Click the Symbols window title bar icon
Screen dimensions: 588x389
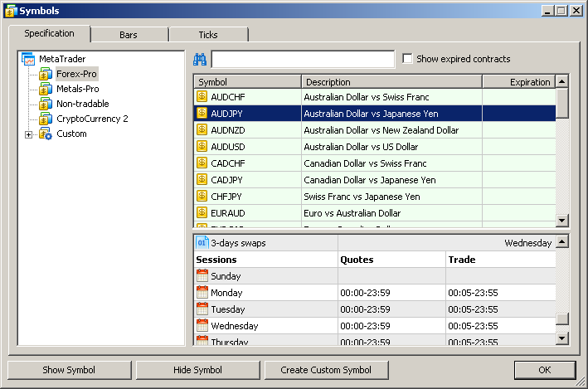pyautogui.click(x=10, y=11)
